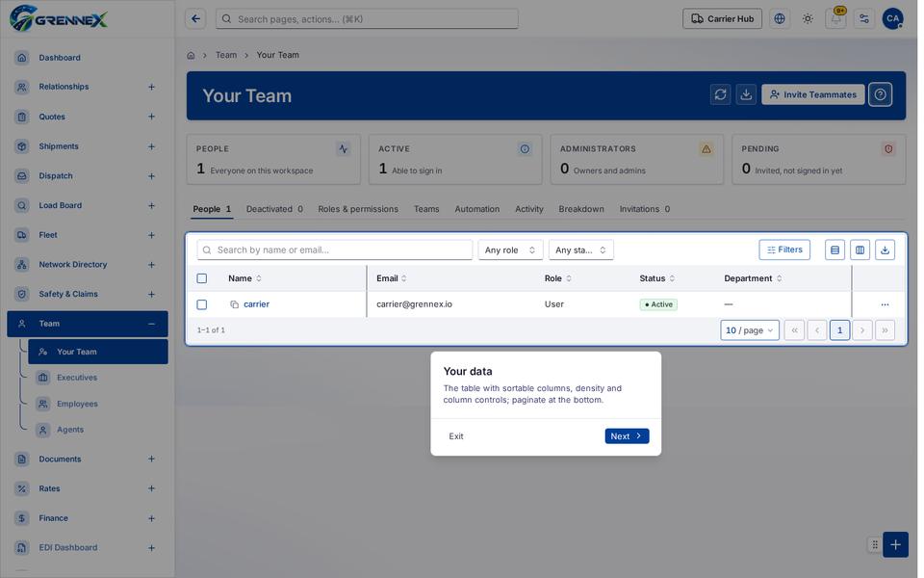Sort the table by Email column

(392, 278)
